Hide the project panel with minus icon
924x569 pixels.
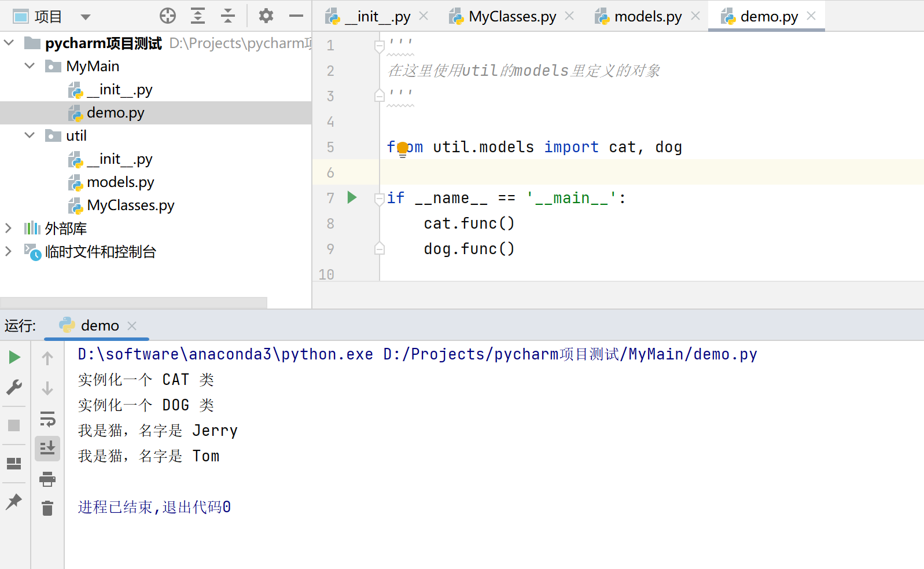tap(296, 16)
